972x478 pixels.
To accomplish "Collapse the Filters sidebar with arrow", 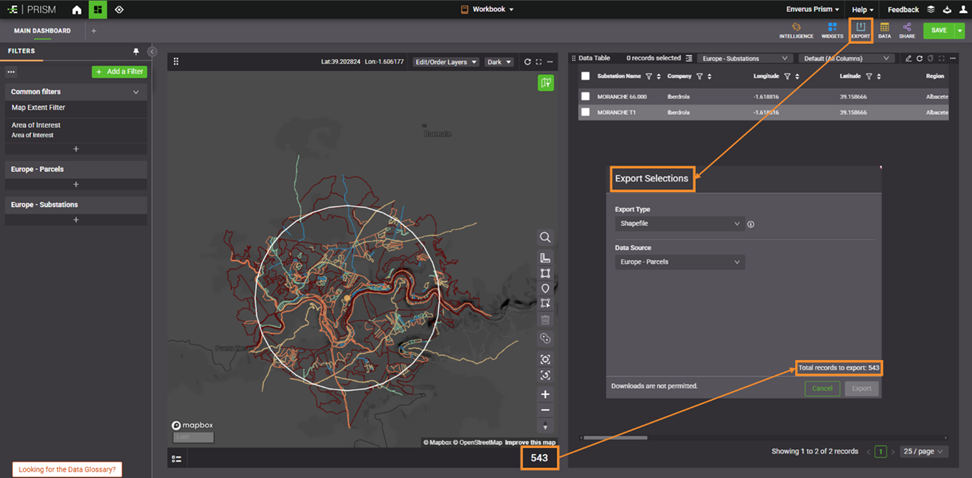I will pyautogui.click(x=152, y=51).
